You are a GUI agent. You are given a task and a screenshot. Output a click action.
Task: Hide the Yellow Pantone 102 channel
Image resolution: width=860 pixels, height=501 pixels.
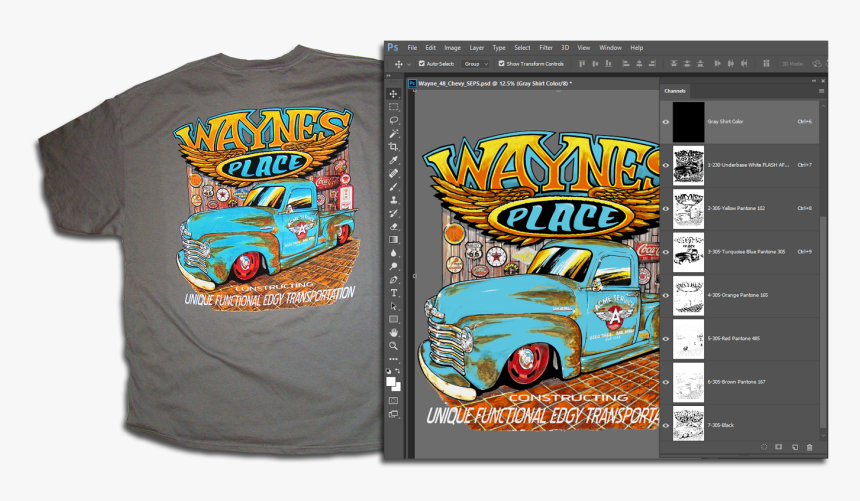pos(666,209)
